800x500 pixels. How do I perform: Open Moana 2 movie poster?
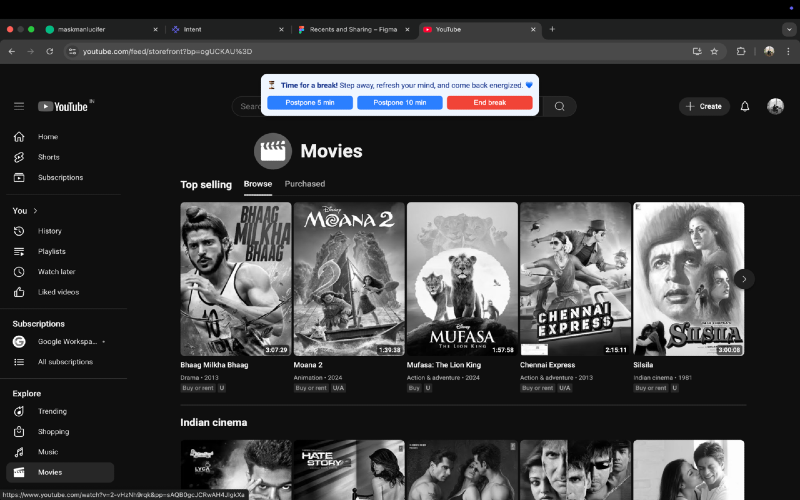click(349, 279)
